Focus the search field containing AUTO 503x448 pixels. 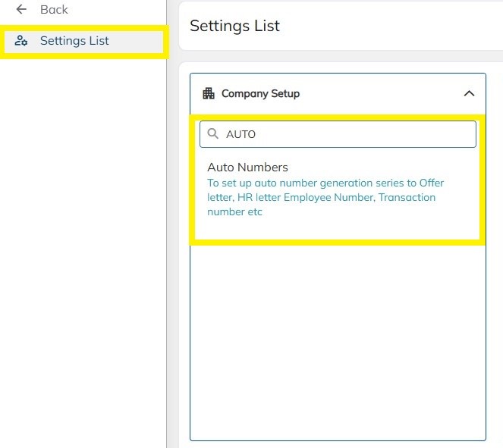click(341, 134)
